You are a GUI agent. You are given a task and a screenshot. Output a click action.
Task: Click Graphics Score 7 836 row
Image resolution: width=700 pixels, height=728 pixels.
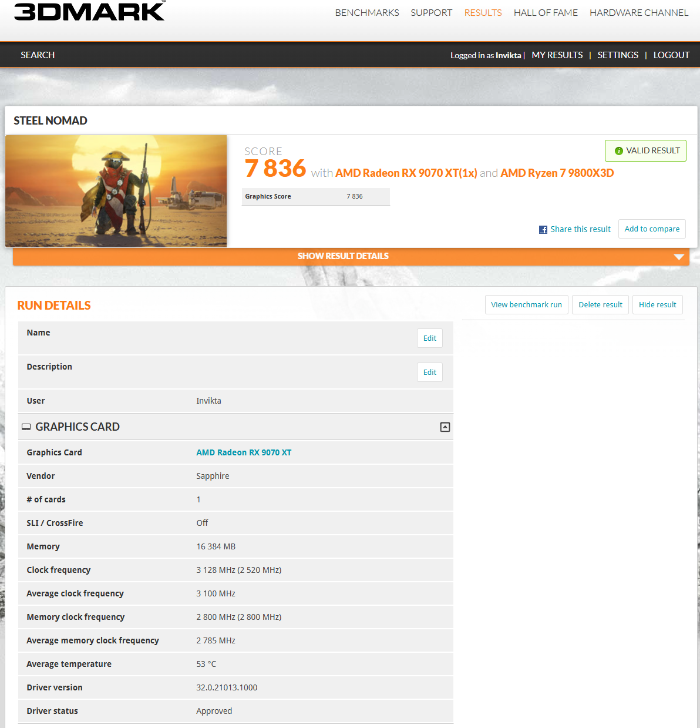pos(316,196)
